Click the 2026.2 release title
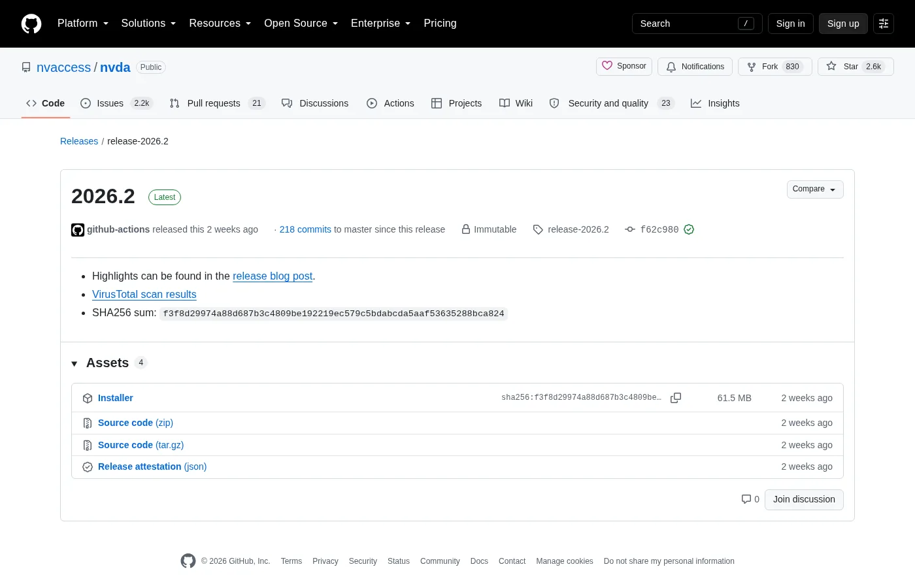This screenshot has width=915, height=588. [x=103, y=196]
